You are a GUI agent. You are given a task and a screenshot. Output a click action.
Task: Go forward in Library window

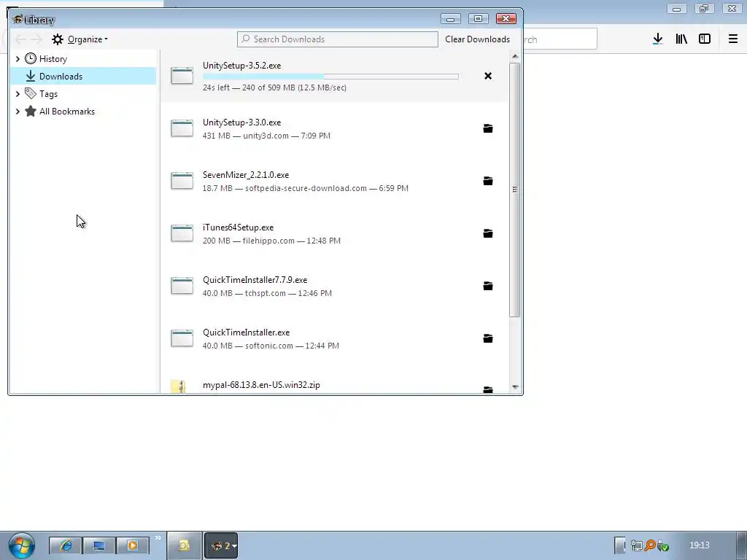tap(36, 39)
